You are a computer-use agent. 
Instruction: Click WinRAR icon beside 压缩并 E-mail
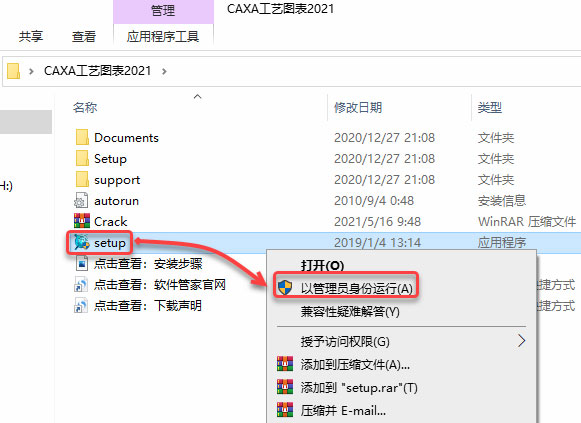[x=285, y=410]
